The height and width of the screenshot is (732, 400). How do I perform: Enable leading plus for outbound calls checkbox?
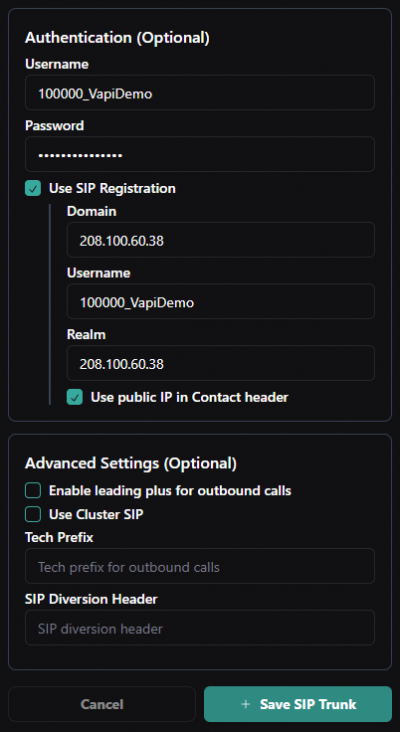(x=33, y=491)
